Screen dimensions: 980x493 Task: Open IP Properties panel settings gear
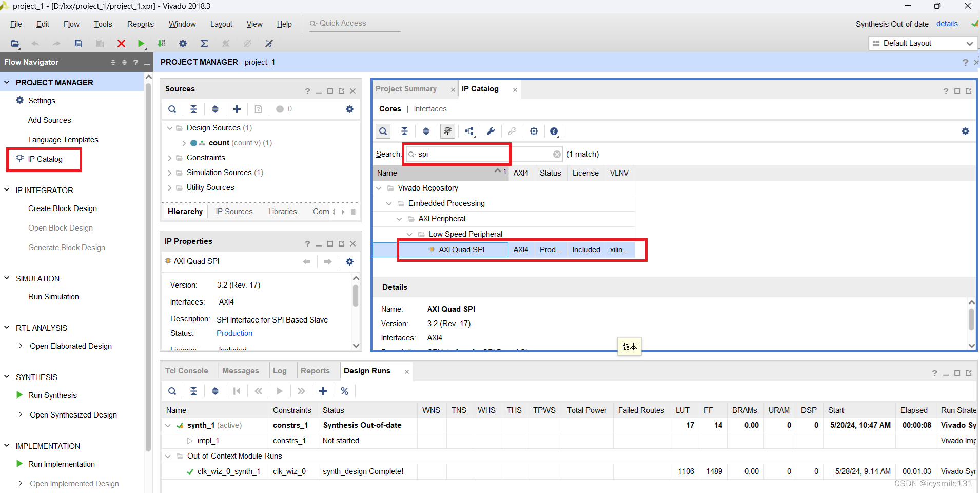pyautogui.click(x=349, y=261)
